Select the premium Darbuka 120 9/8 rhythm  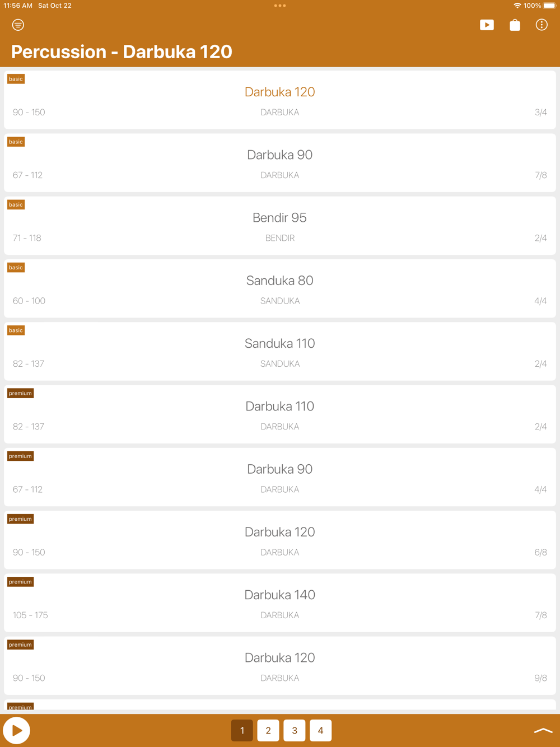point(280,666)
